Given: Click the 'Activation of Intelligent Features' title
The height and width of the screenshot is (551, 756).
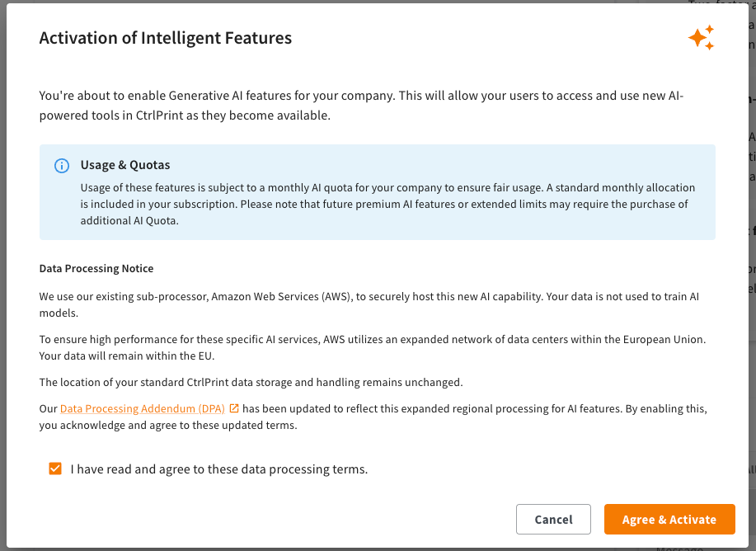Looking at the screenshot, I should click(x=165, y=38).
